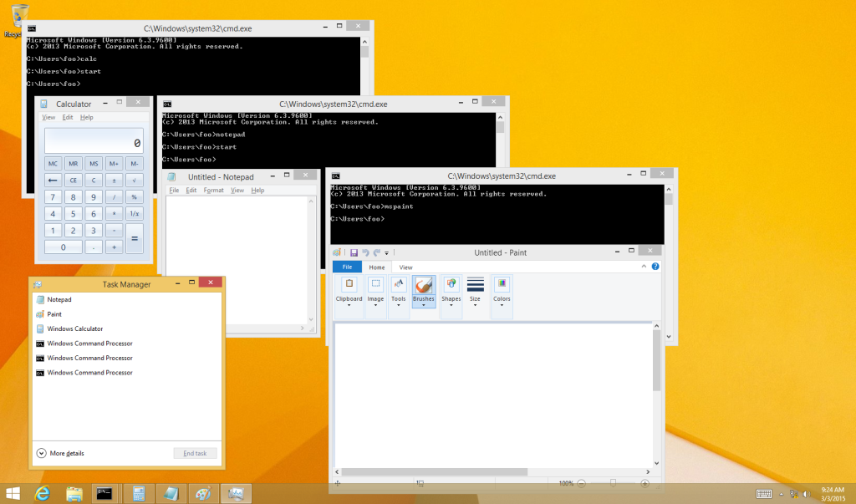Click the zoom slider in Paint's status bar
The height and width of the screenshot is (504, 856).
pyautogui.click(x=613, y=483)
